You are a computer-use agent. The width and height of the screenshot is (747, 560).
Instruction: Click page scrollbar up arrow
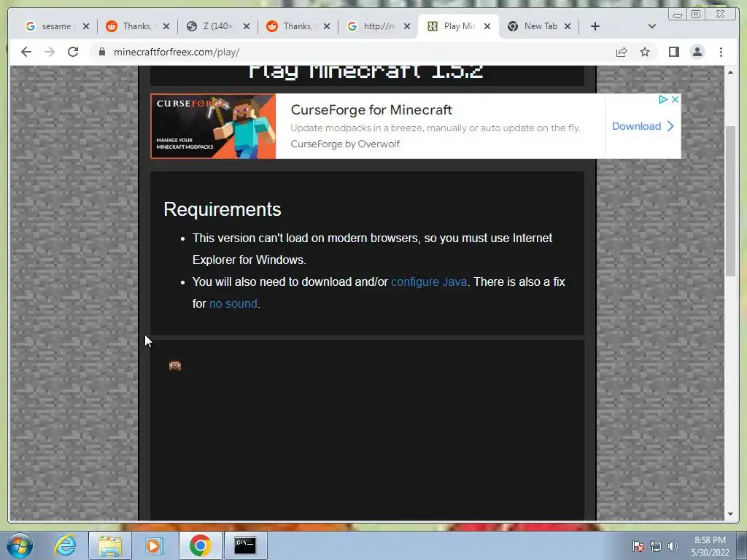730,72
